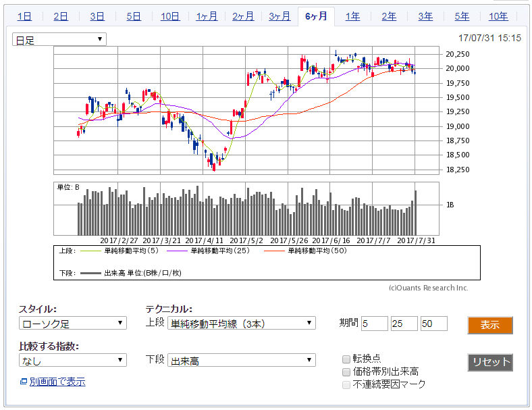The width and height of the screenshot is (532, 410).
Task: Toggle the 不連続要因マーク checkbox
Action: [346, 384]
